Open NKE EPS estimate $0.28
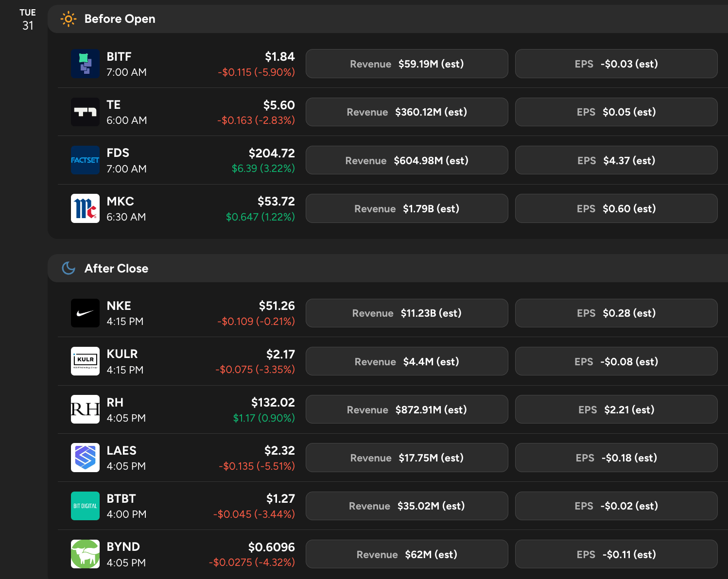 point(616,313)
